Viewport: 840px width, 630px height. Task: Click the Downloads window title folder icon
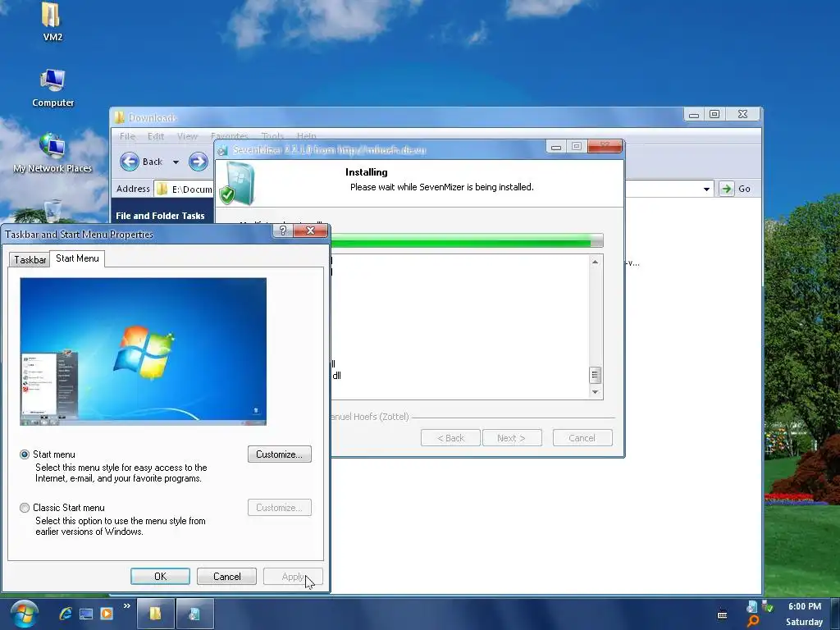120,117
